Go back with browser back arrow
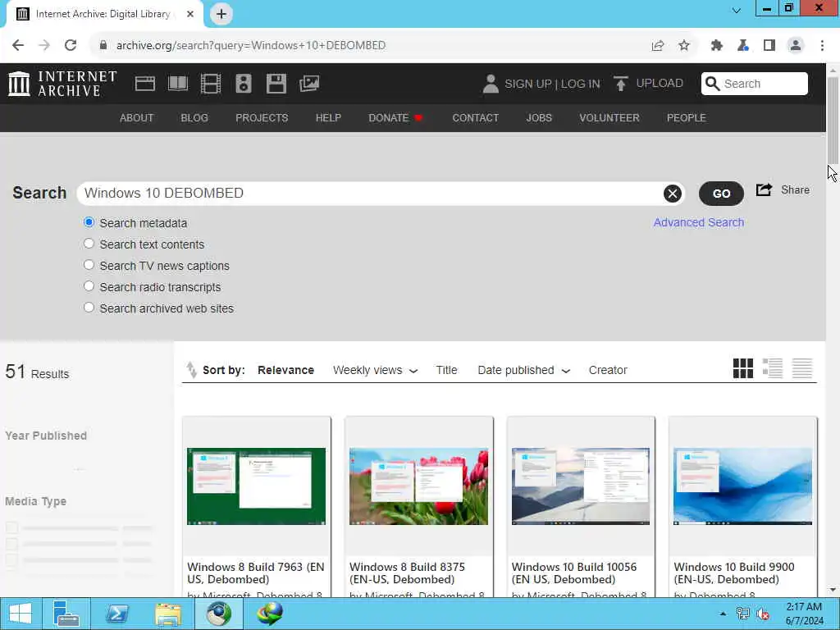This screenshot has height=630, width=840. pyautogui.click(x=18, y=45)
